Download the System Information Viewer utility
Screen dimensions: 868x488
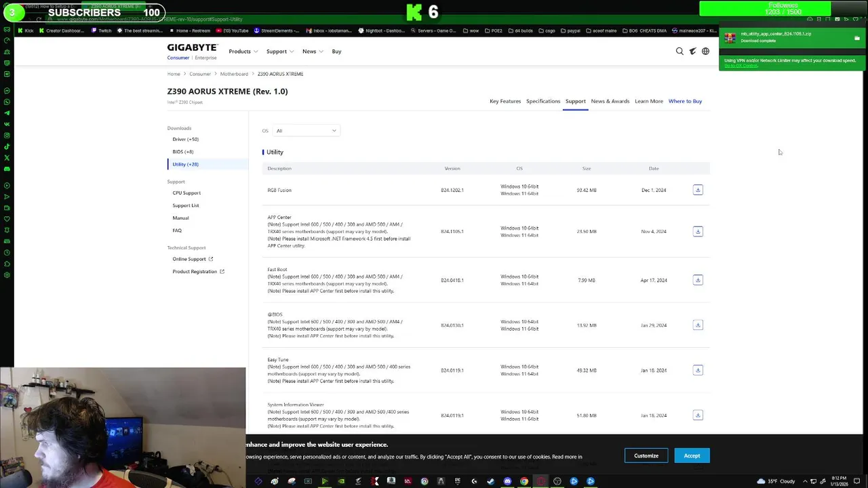click(x=698, y=415)
